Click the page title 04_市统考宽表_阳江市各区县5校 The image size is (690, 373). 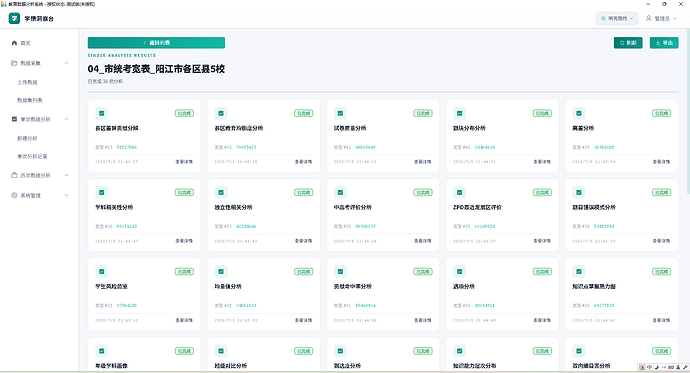pos(156,69)
